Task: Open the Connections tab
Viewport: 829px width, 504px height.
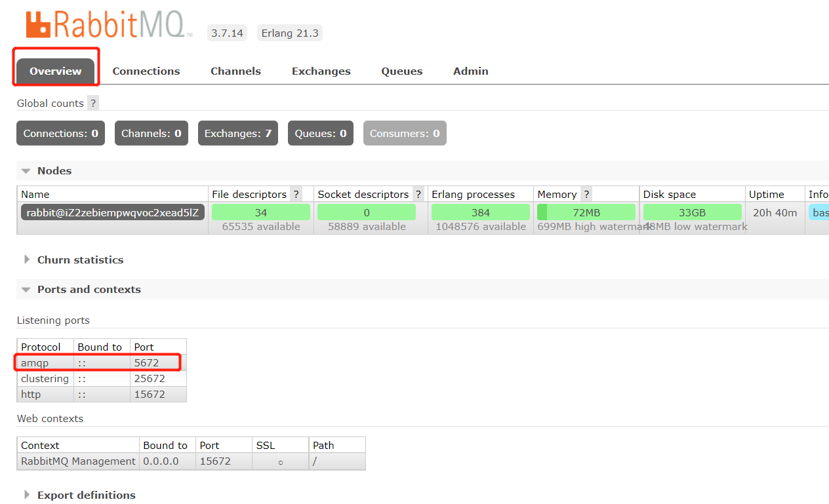Action: point(146,71)
